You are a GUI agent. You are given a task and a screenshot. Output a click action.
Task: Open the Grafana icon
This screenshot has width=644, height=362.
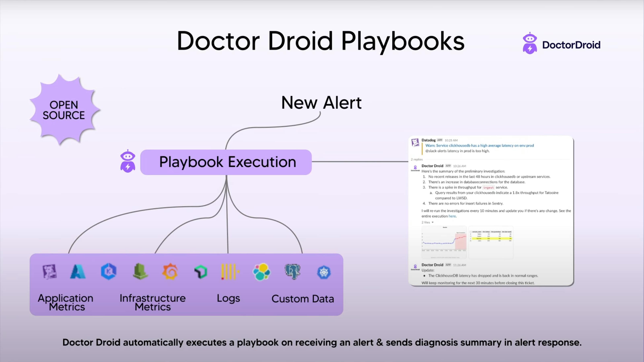pyautogui.click(x=170, y=271)
